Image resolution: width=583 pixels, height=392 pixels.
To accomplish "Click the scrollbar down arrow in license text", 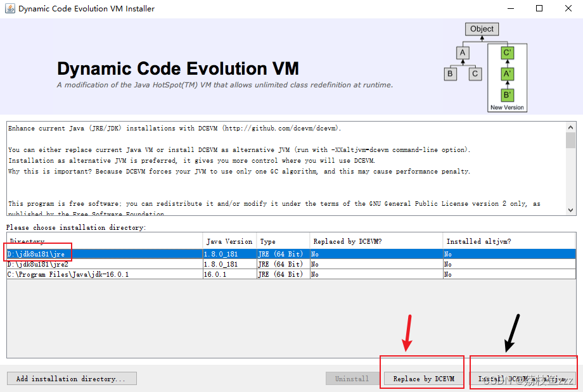I will click(571, 210).
